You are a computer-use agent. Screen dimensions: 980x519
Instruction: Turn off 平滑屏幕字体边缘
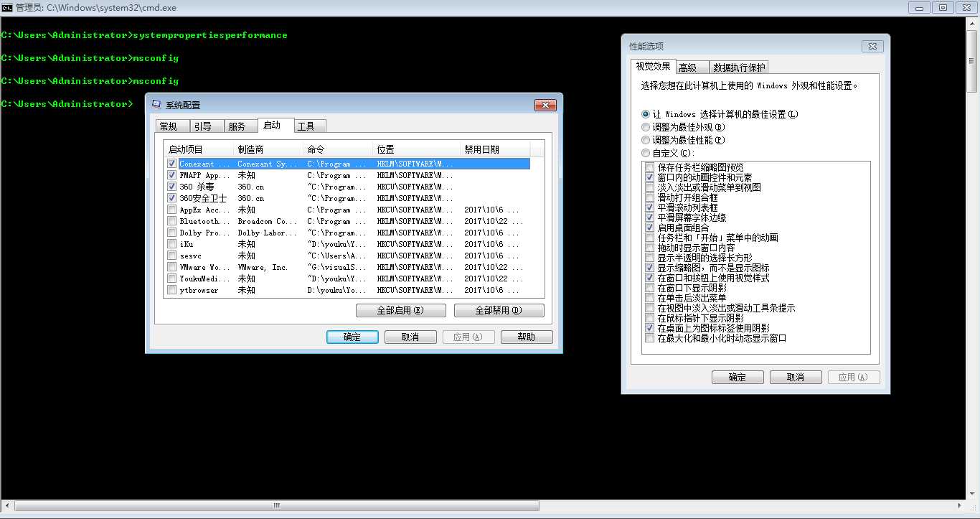(x=650, y=218)
